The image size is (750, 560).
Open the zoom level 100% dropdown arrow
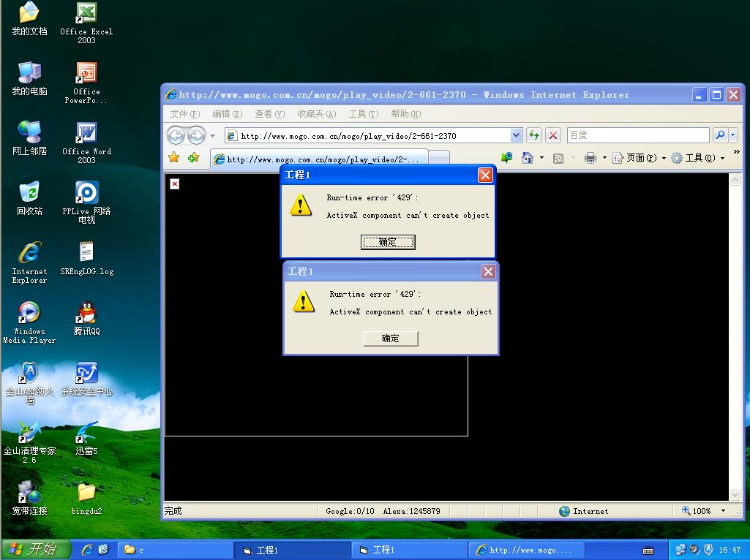[x=723, y=511]
